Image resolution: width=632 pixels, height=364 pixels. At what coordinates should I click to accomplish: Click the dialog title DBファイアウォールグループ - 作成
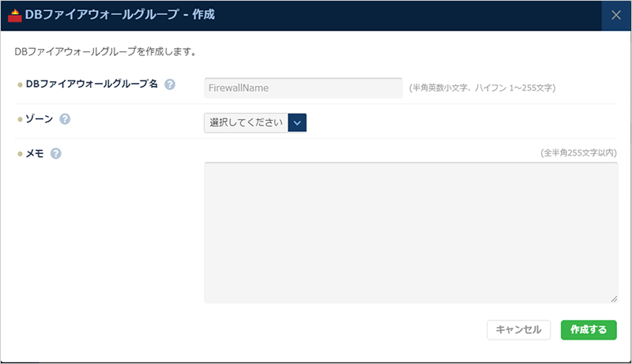tap(120, 15)
